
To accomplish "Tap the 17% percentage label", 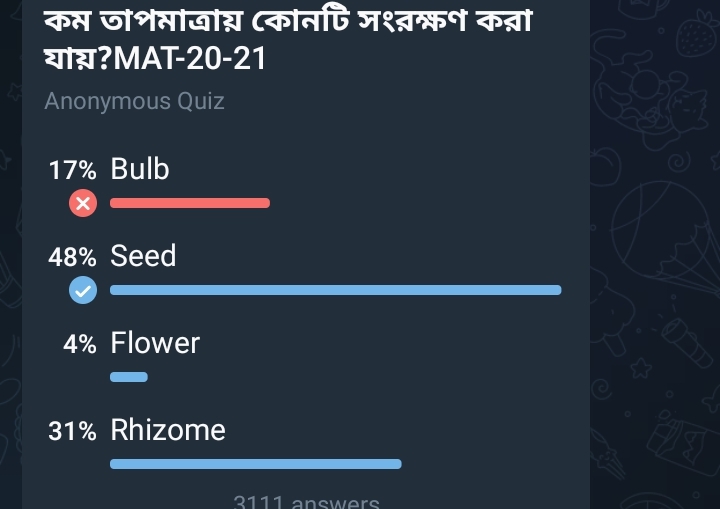I will [x=73, y=171].
